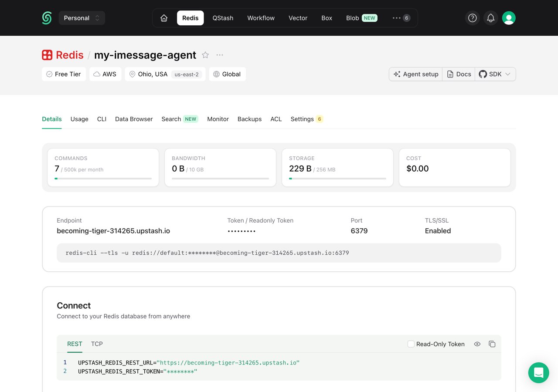Star the my-imessage-agent database
The width and height of the screenshot is (558, 392).
[x=205, y=55]
